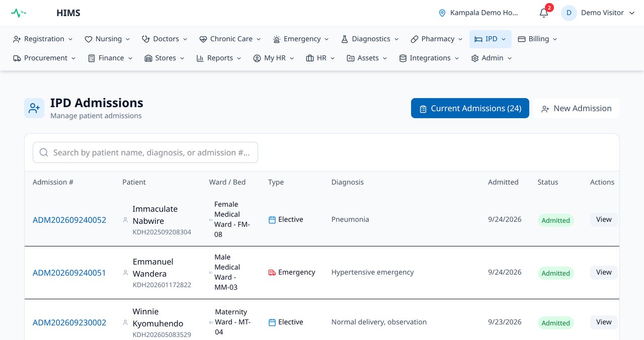The image size is (644, 340).
Task: Click the Stores warehouse icon
Action: (x=148, y=58)
